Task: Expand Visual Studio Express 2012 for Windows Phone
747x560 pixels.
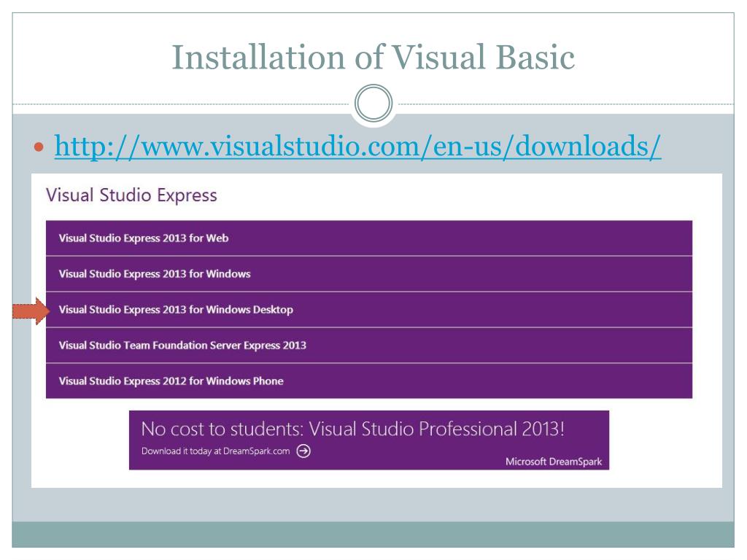Action: pyautogui.click(x=368, y=381)
